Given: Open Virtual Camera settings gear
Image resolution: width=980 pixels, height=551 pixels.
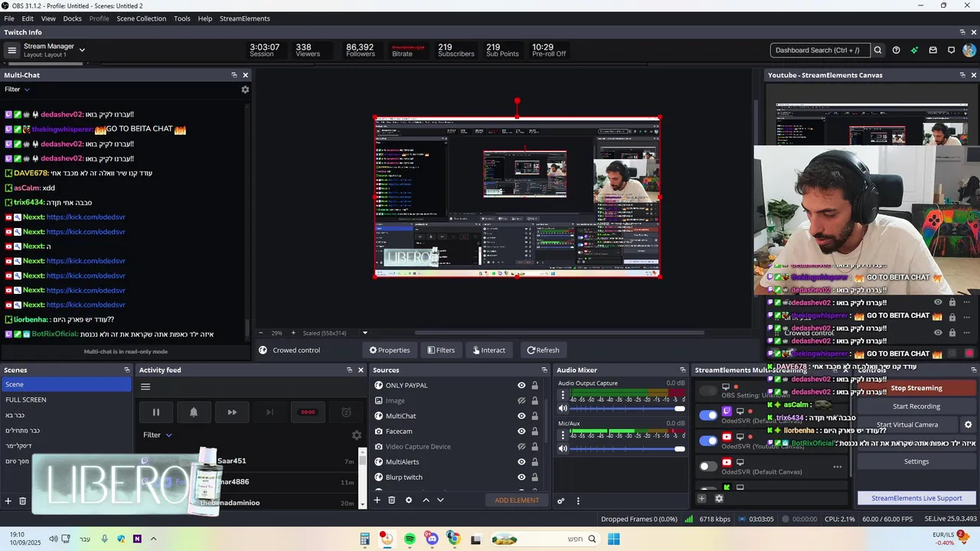Looking at the screenshot, I should (x=968, y=425).
